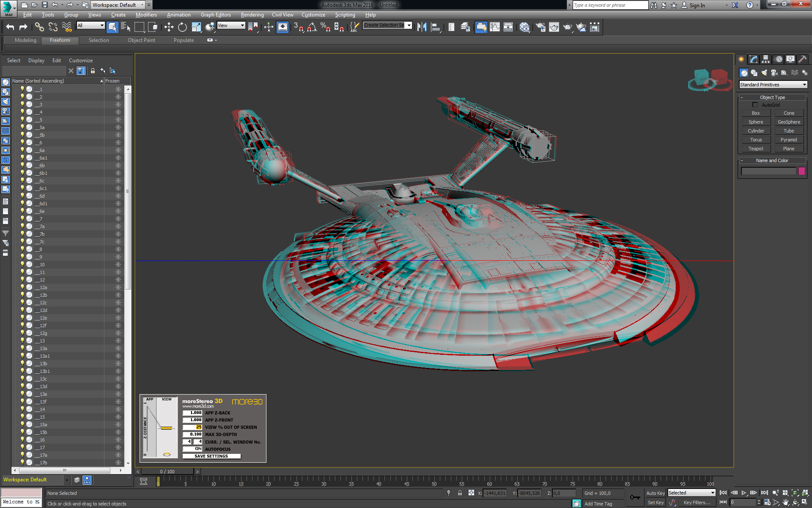Toggle visibility bulb for object __1
Screen dimensions: 812x508
click(x=22, y=89)
